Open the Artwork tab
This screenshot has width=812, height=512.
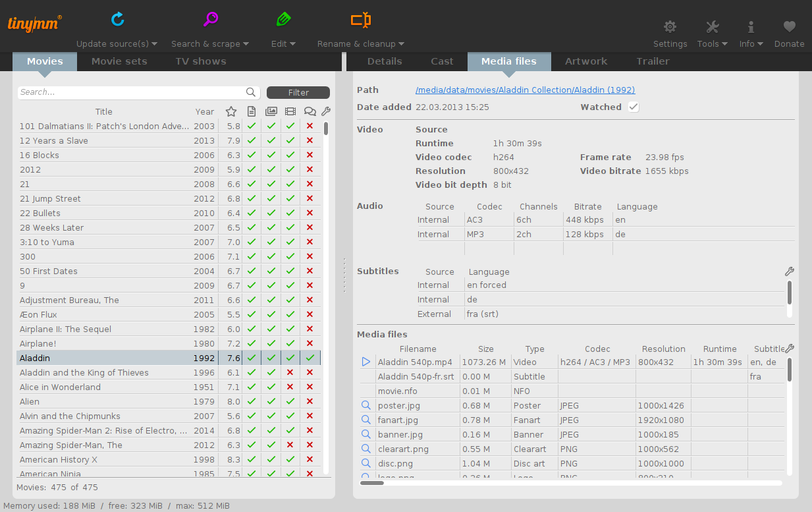coord(586,61)
